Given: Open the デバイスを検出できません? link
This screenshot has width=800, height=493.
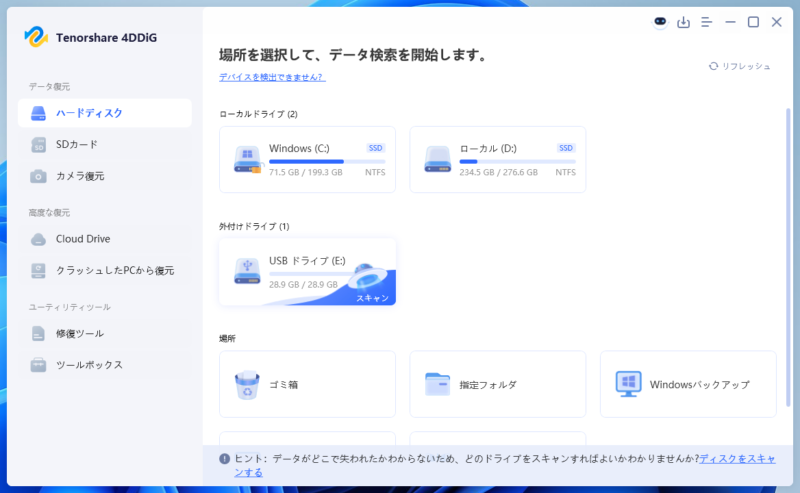Looking at the screenshot, I should 272,77.
